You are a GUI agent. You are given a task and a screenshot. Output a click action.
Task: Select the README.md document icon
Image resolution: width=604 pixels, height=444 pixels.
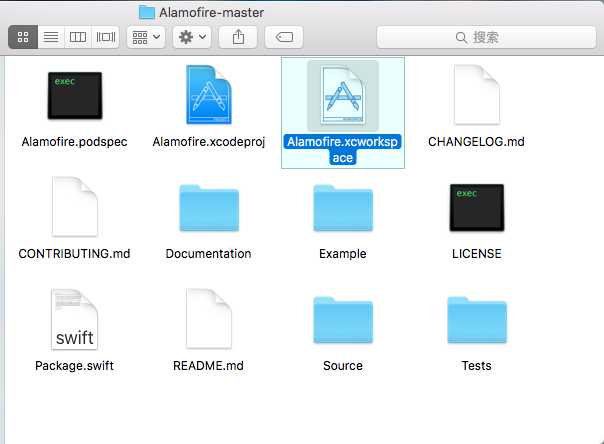coord(209,319)
